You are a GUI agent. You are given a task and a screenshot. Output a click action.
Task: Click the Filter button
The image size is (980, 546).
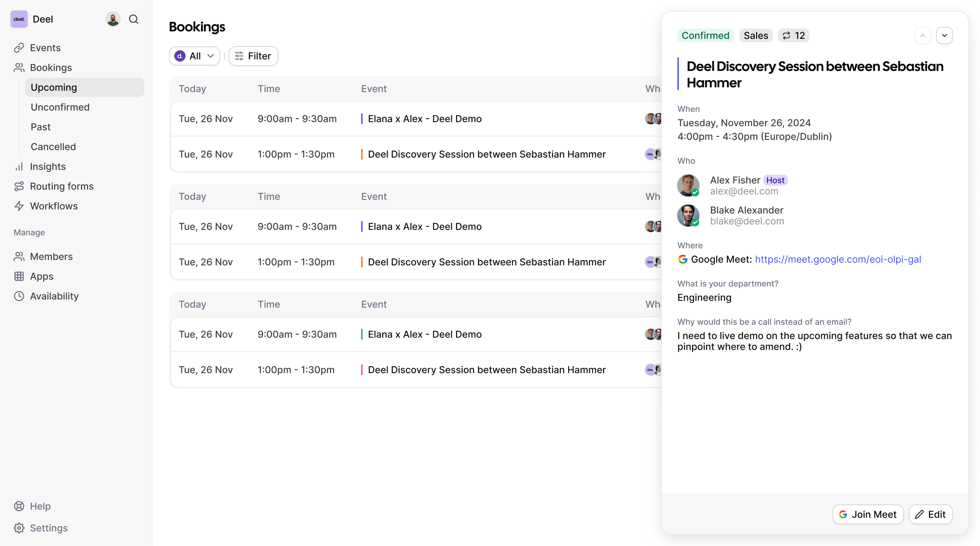point(254,56)
